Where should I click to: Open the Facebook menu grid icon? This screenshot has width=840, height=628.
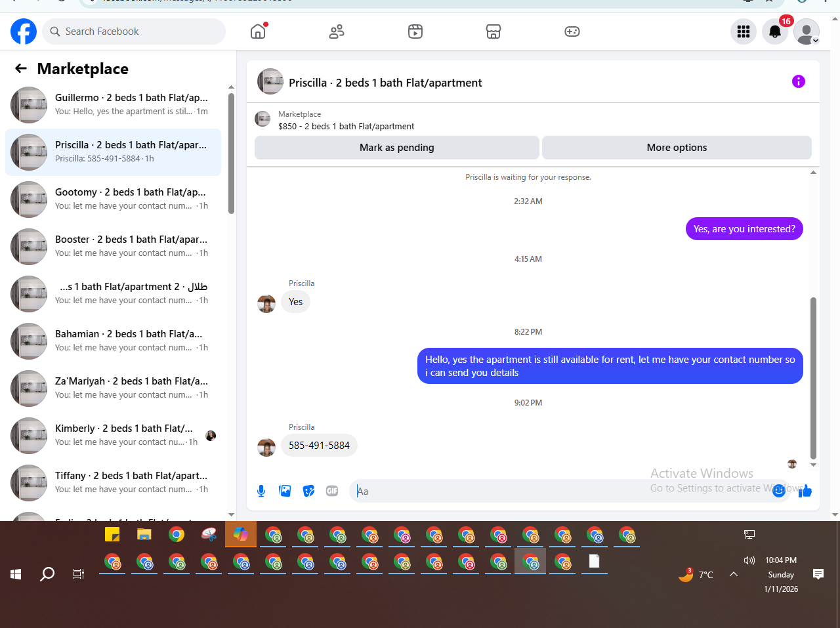744,31
